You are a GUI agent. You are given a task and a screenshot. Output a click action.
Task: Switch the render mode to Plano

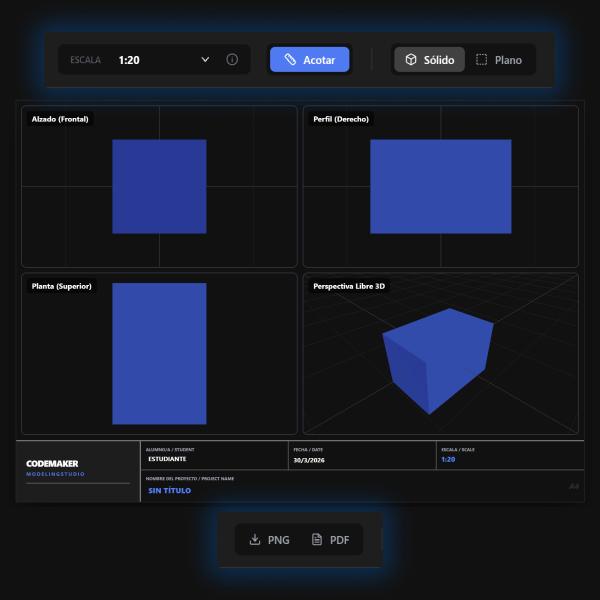click(x=498, y=60)
